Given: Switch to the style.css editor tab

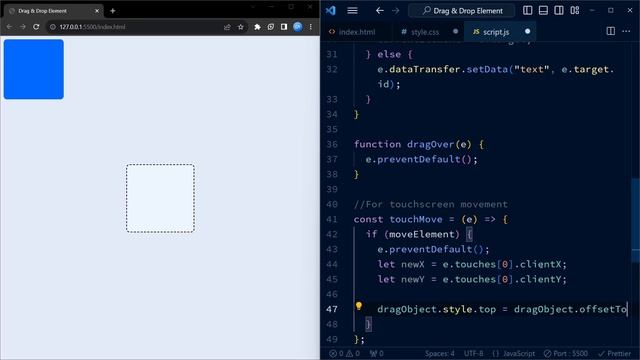Looking at the screenshot, I should pos(425,31).
